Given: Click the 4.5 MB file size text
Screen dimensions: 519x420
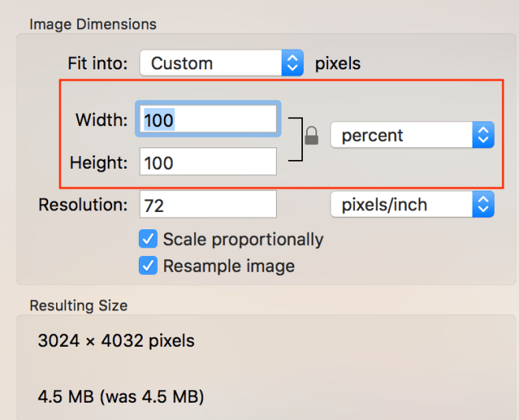Looking at the screenshot, I should point(121,396).
